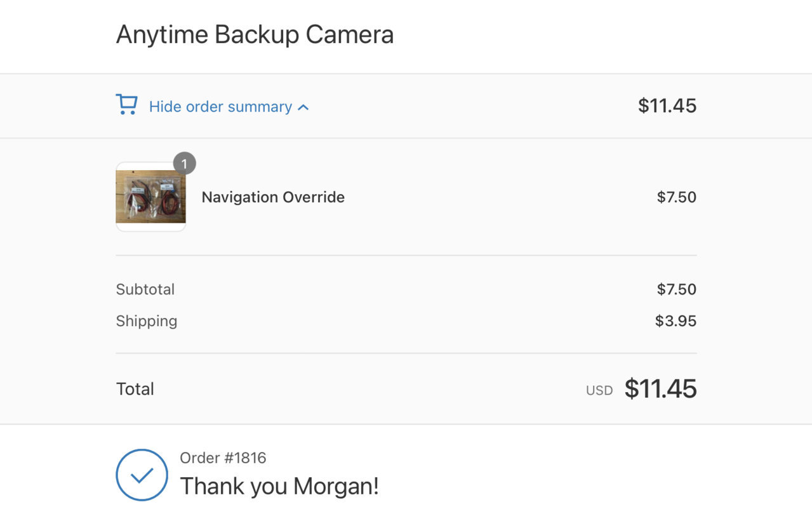Click the header order total of $11.45
The width and height of the screenshot is (812, 528).
coord(667,105)
